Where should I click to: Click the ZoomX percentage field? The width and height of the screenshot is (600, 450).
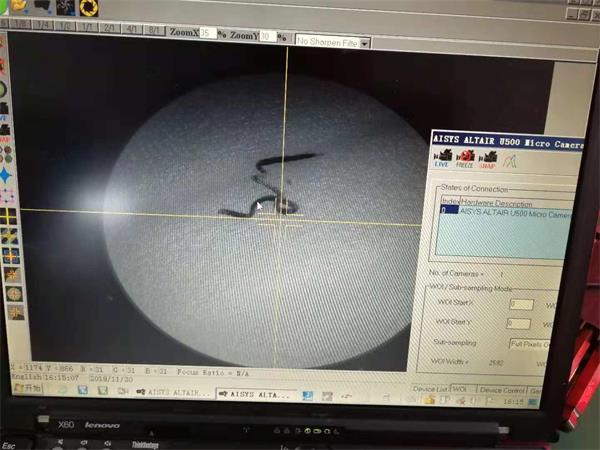point(205,33)
